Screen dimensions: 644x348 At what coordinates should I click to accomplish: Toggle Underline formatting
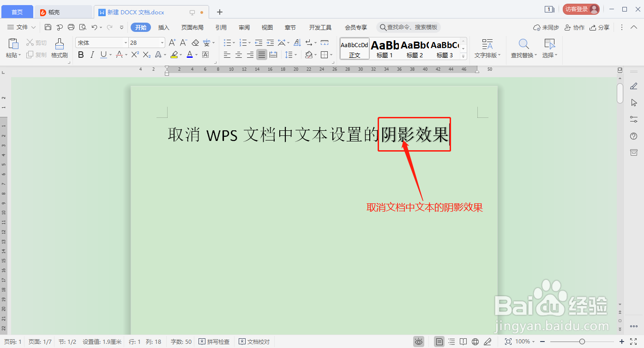(103, 55)
